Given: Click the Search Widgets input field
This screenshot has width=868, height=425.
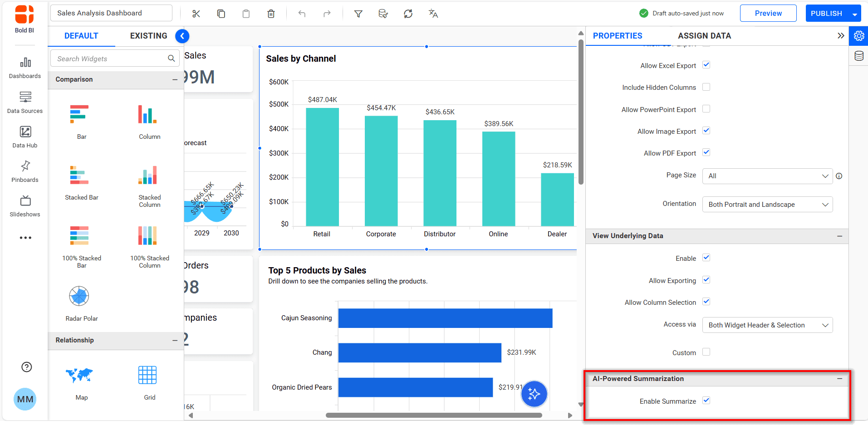Looking at the screenshot, I should [109, 59].
